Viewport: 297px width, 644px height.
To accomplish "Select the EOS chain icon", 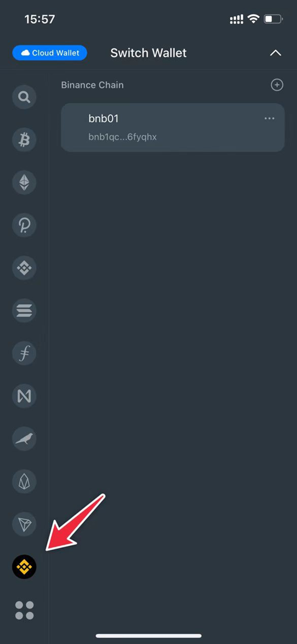I will (x=24, y=482).
